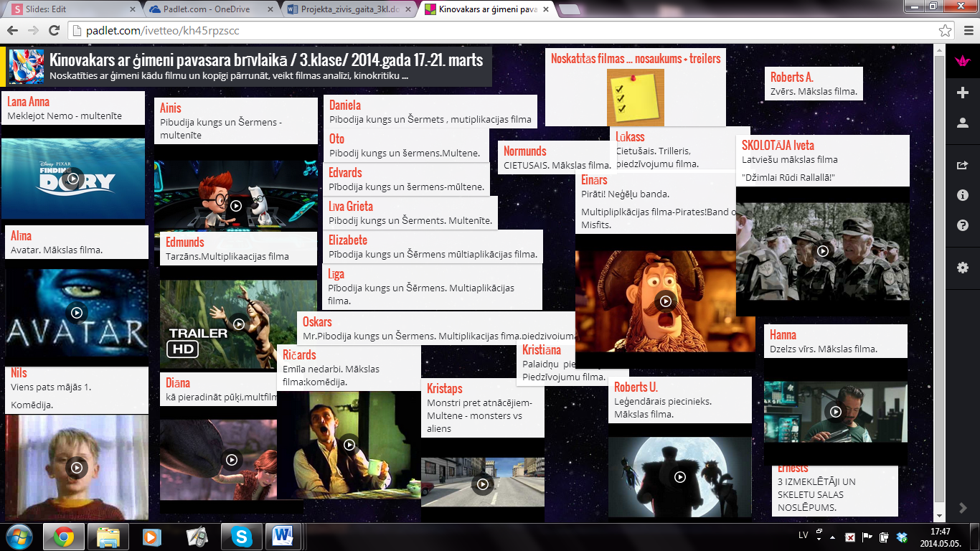Reload the page in Chrome
The width and height of the screenshot is (980, 551).
coord(54,30)
